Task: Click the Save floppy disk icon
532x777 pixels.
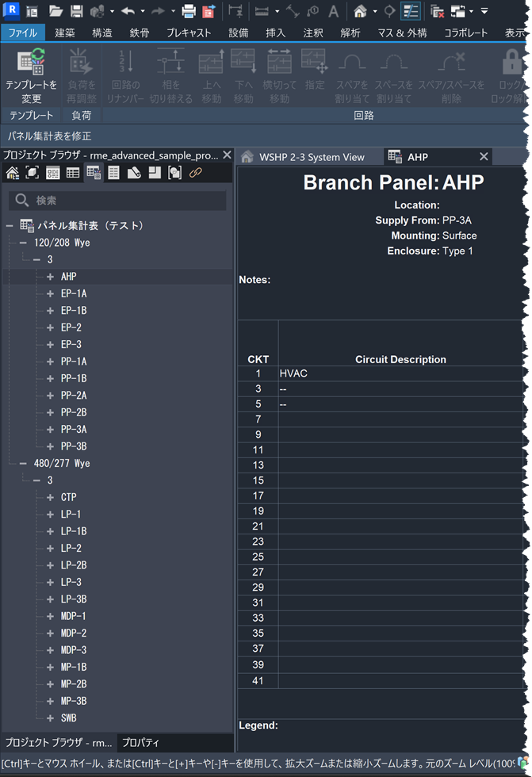Action: [x=76, y=11]
